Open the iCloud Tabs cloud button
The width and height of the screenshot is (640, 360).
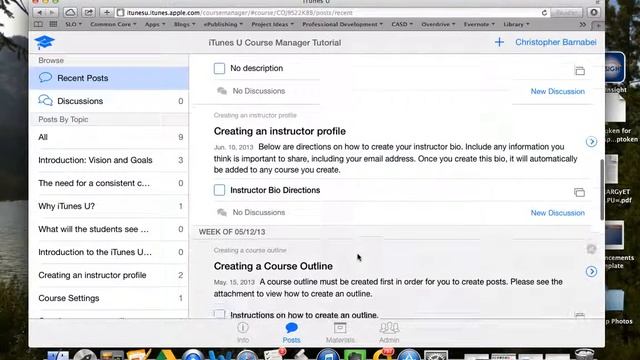pos(70,13)
